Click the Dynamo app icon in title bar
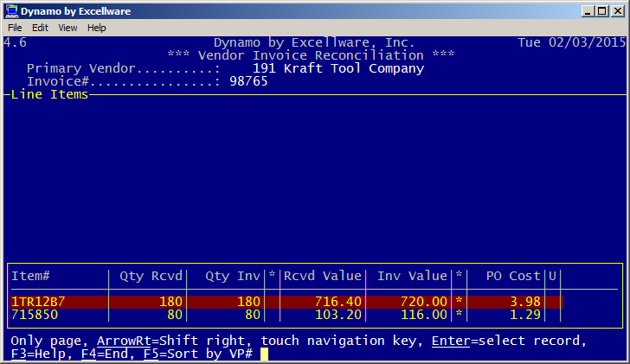Image resolution: width=630 pixels, height=364 pixels. (x=11, y=11)
